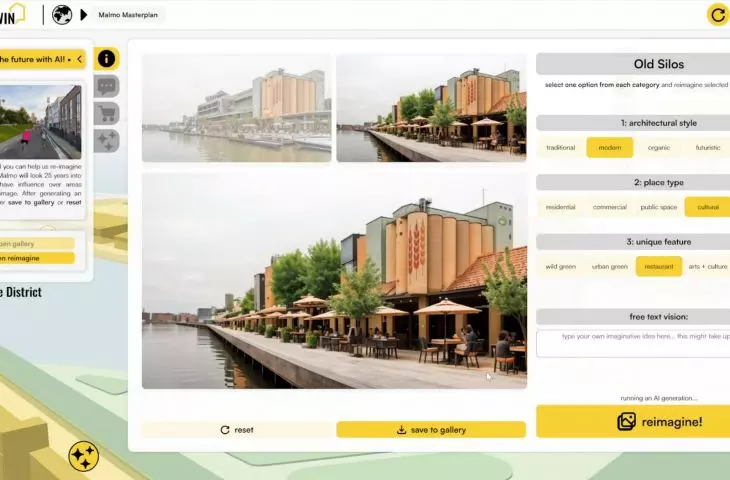
Task: Click the open gallery button
Action: coord(37,243)
